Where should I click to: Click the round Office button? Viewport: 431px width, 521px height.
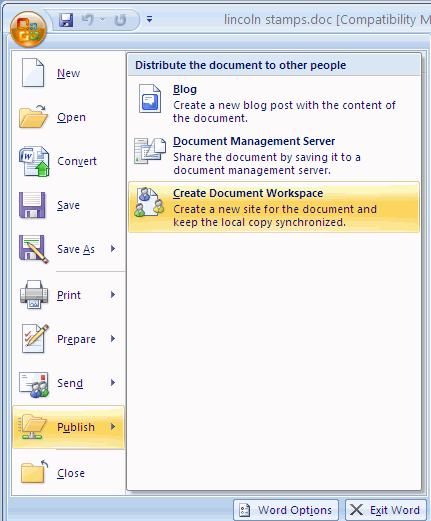pos(28,29)
